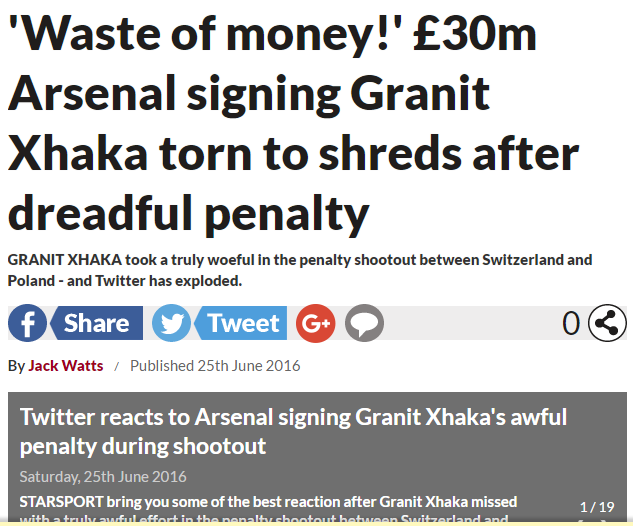Click the published date 25th June 2016

[x=215, y=366]
